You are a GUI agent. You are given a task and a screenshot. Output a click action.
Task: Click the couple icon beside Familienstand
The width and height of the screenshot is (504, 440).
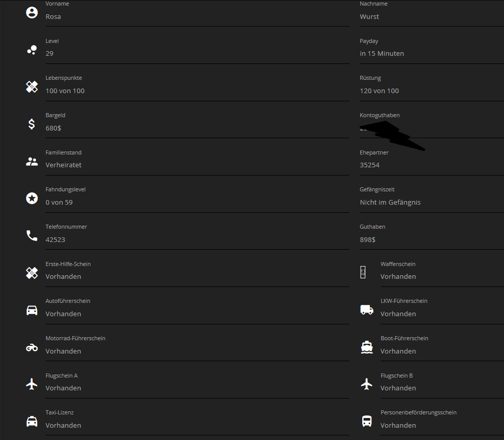[x=32, y=162]
